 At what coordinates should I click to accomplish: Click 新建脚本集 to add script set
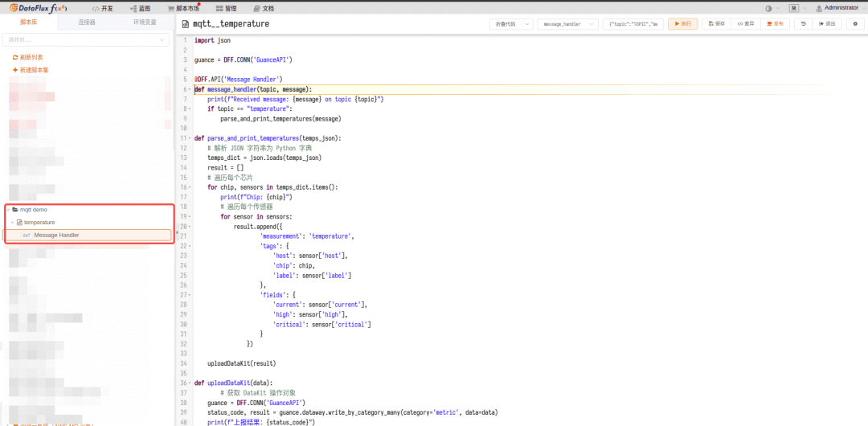point(31,71)
